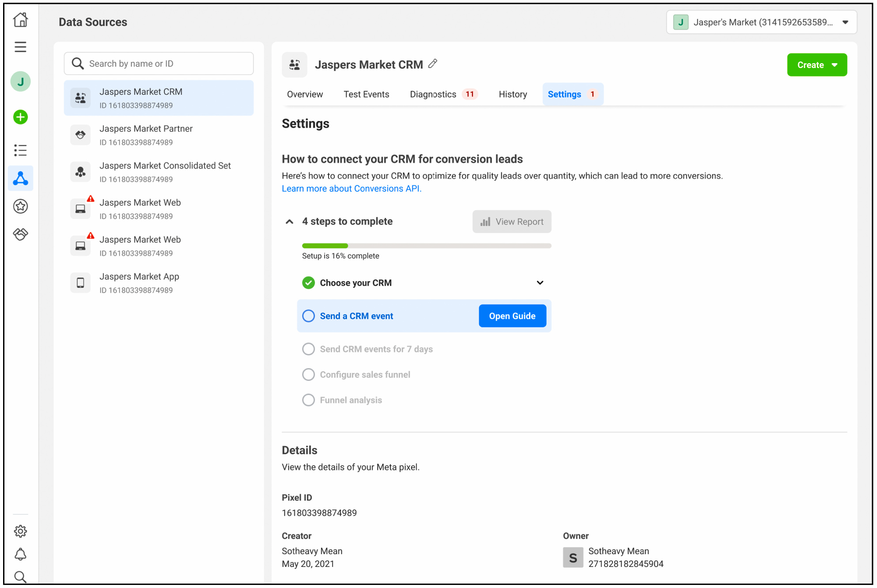This screenshot has width=877, height=588.
Task: Follow Learn more about Conversions API link
Action: tap(352, 188)
